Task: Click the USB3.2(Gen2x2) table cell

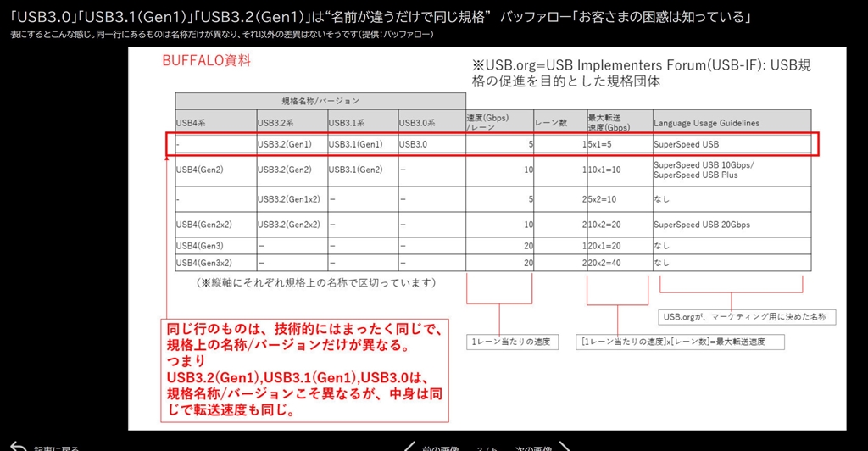Action: coord(292,225)
